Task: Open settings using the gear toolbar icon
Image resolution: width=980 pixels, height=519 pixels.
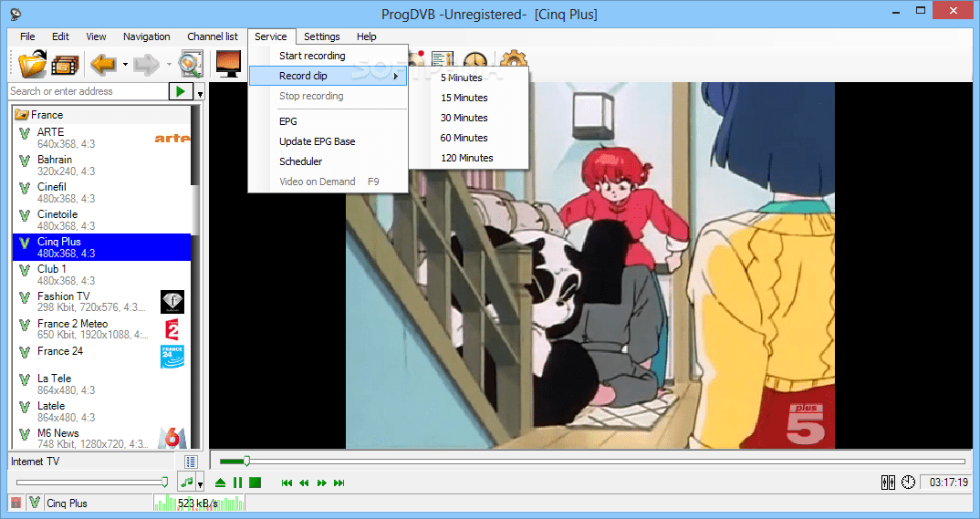Action: (x=513, y=58)
